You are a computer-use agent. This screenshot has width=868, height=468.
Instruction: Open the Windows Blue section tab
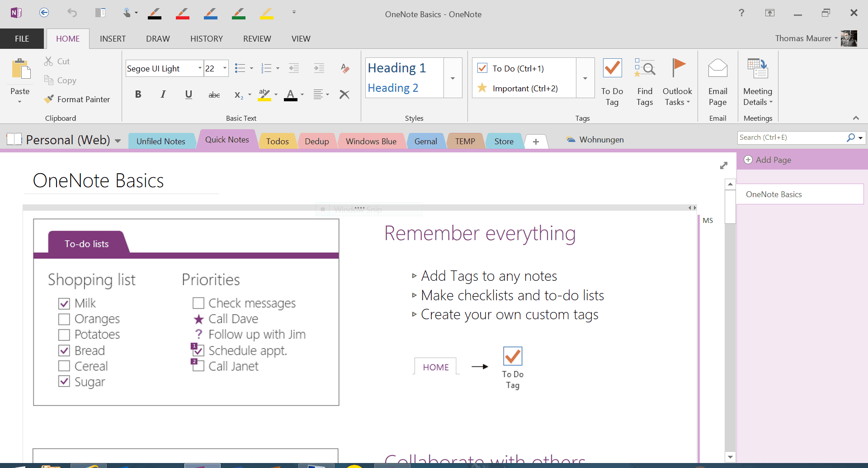click(x=371, y=142)
